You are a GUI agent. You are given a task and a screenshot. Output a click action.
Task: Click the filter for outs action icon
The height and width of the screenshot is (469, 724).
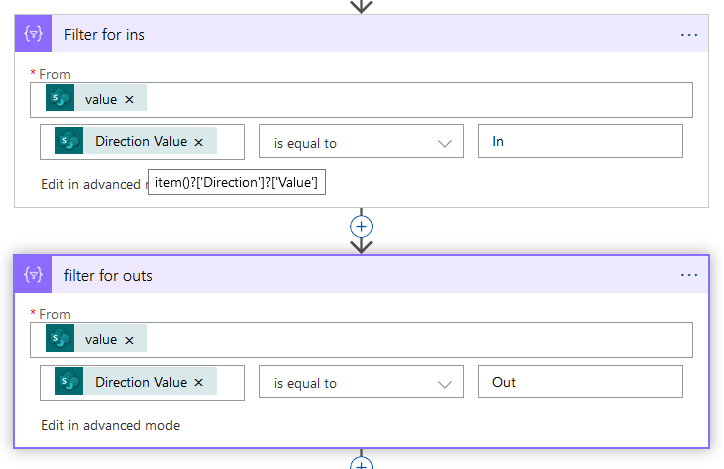tap(33, 275)
